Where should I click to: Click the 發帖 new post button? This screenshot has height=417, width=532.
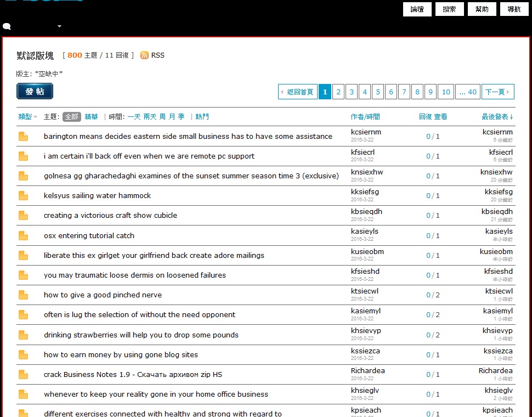35,92
